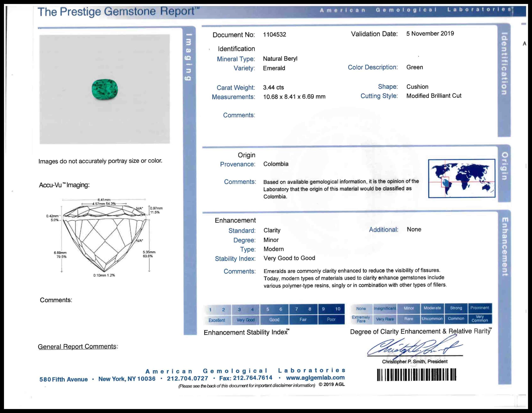Click the Enhancement Stability Index caption
Viewport: 532px width, 413px height.
pos(247,332)
